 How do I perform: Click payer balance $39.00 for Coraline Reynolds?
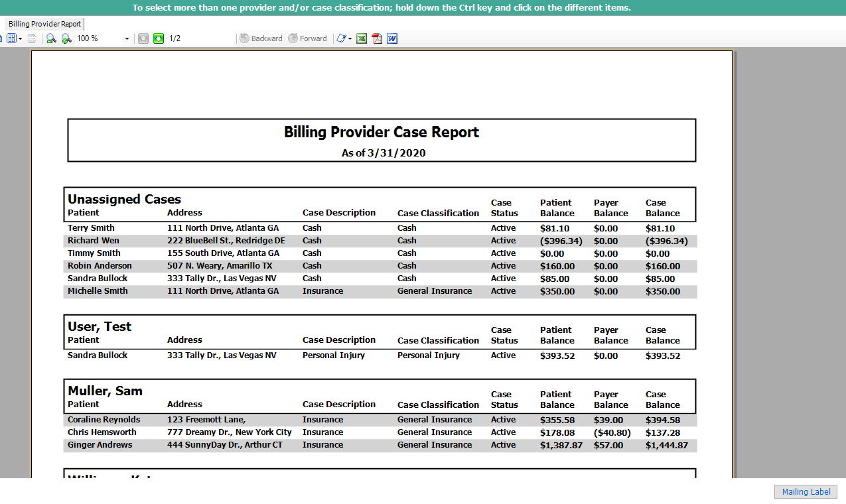click(x=608, y=420)
